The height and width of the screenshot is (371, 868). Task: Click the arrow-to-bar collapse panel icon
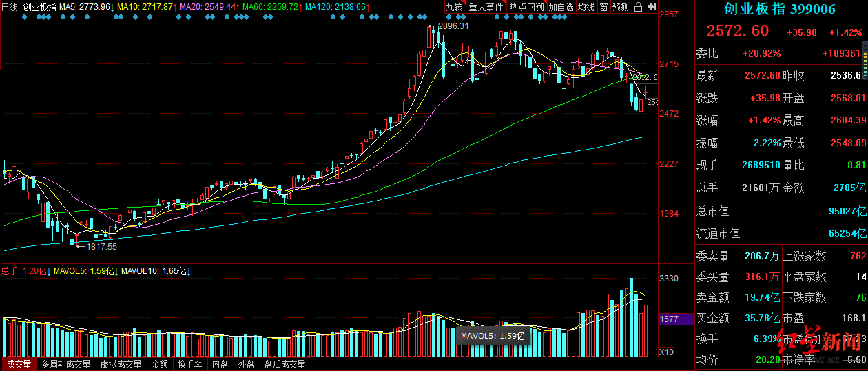pos(651,7)
